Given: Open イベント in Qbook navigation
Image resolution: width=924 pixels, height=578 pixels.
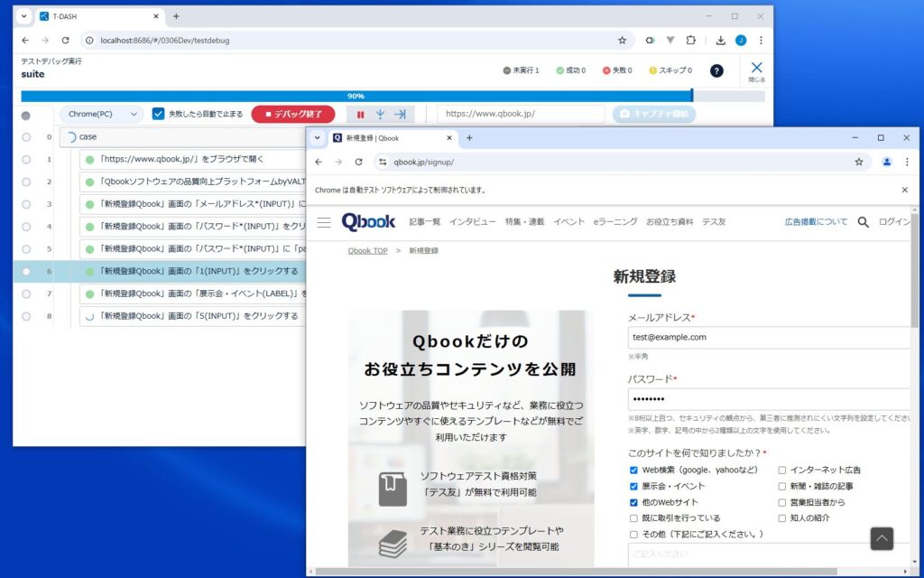Looking at the screenshot, I should 568,222.
